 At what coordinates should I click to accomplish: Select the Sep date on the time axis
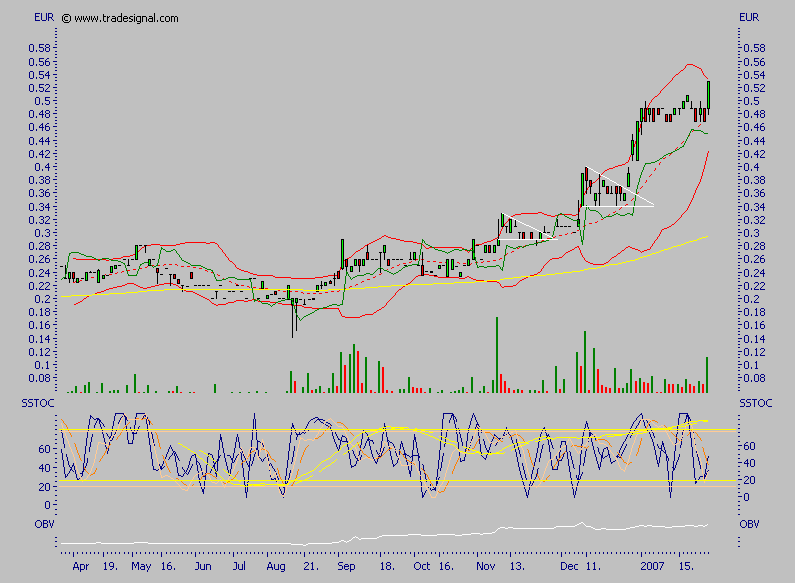[x=348, y=565]
